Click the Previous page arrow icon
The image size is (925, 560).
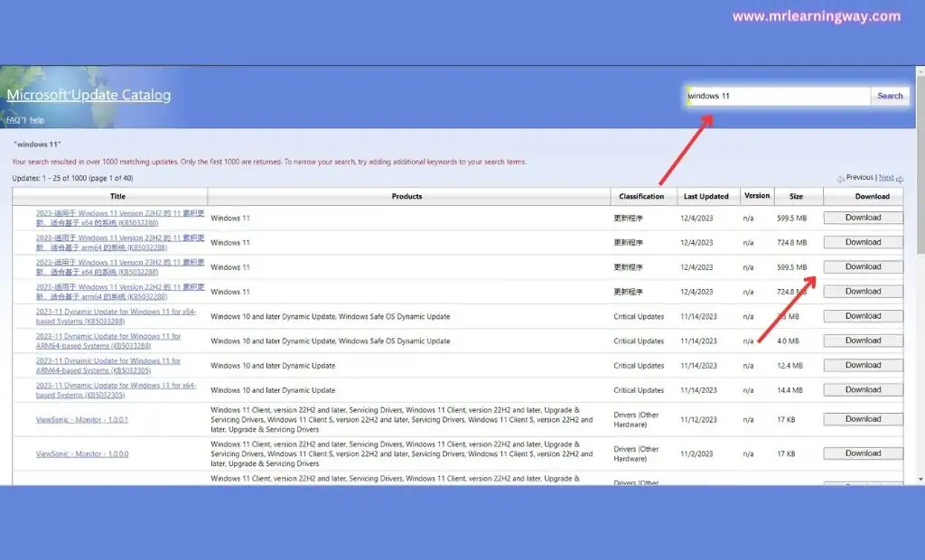coord(840,177)
